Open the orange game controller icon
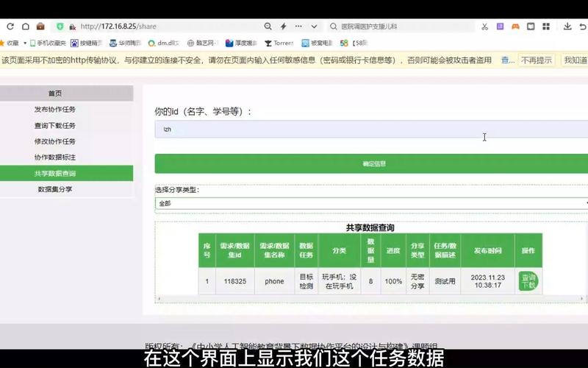The image size is (588, 368). pos(516,26)
